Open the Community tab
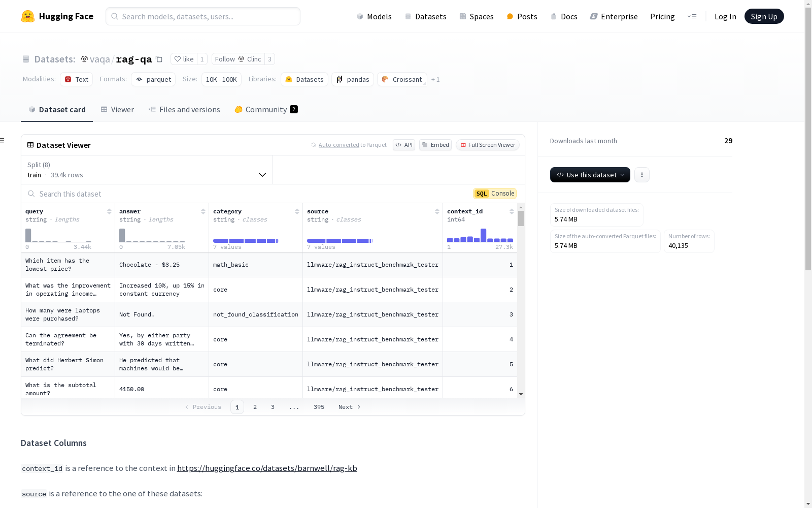 [x=266, y=110]
